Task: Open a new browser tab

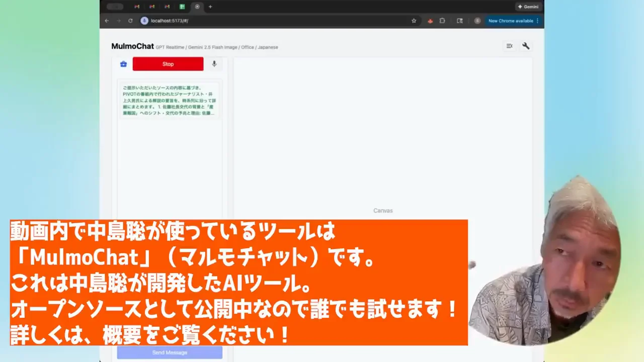Action: coord(210,7)
